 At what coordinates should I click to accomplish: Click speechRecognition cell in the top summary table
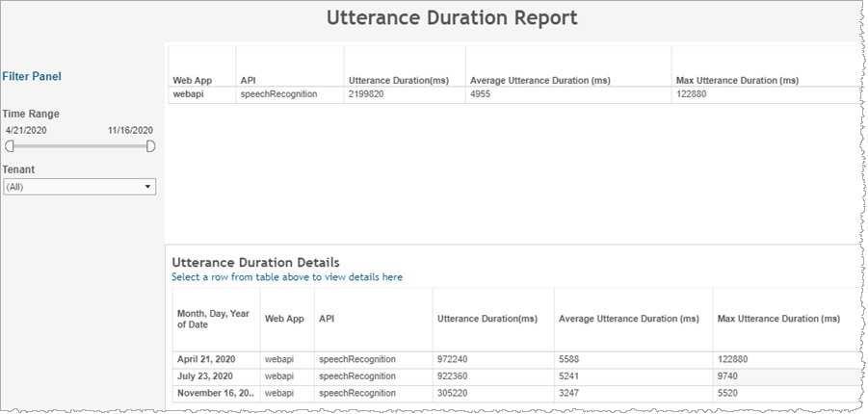[x=278, y=94]
